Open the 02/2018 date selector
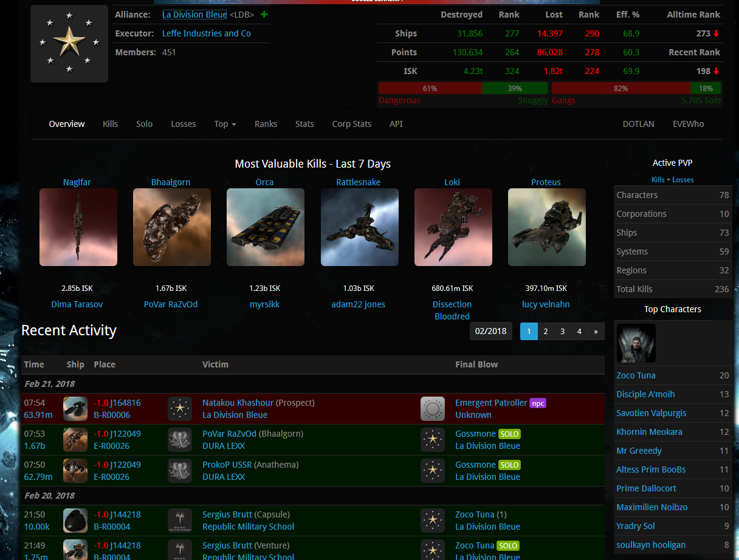Image resolution: width=739 pixels, height=560 pixels. [x=490, y=331]
